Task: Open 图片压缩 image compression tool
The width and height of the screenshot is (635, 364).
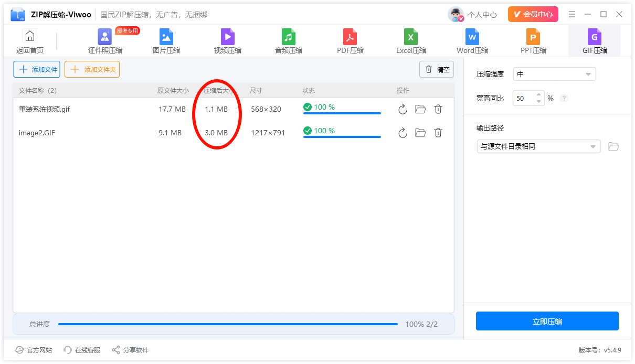Action: [166, 42]
